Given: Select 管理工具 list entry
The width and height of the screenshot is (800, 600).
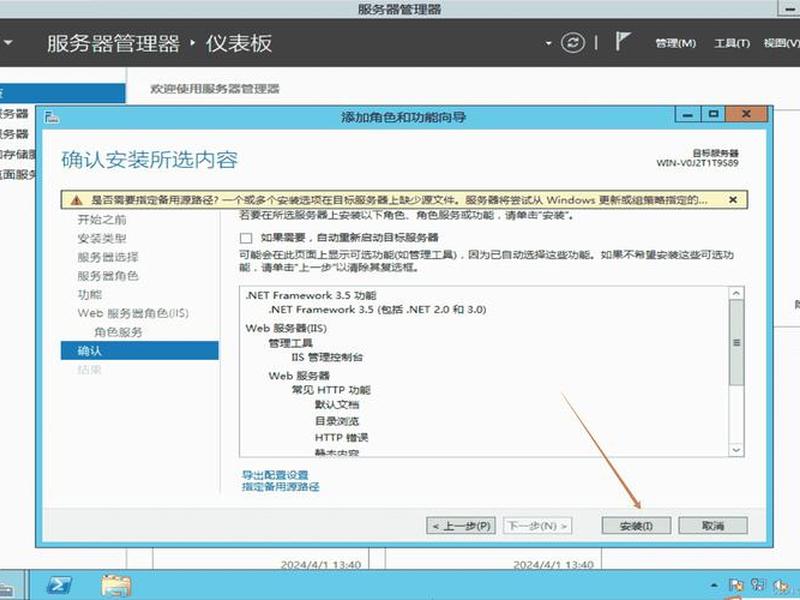Looking at the screenshot, I should 290,343.
